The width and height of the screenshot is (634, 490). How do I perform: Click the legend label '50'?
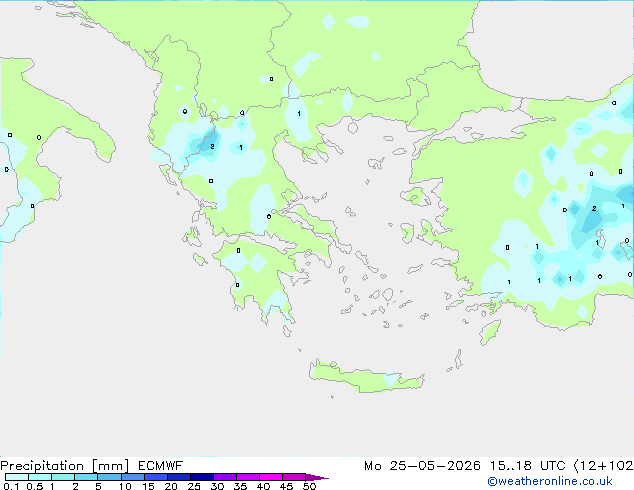(x=310, y=486)
